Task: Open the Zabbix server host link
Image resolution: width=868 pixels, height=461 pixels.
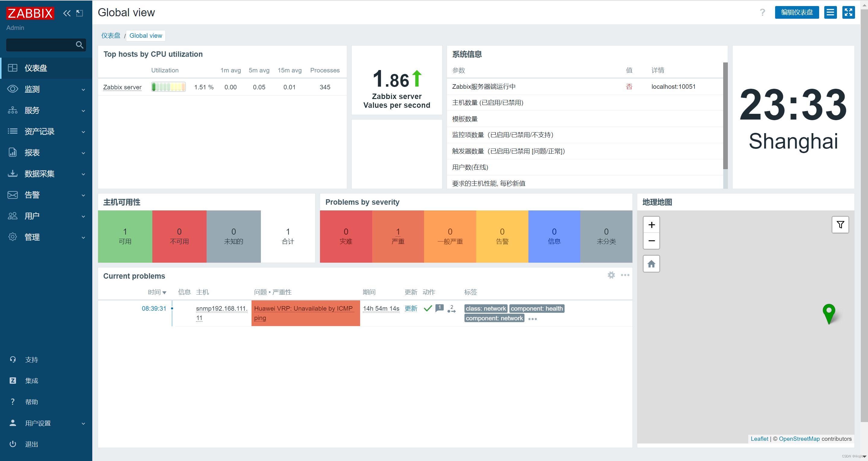Action: tap(122, 87)
